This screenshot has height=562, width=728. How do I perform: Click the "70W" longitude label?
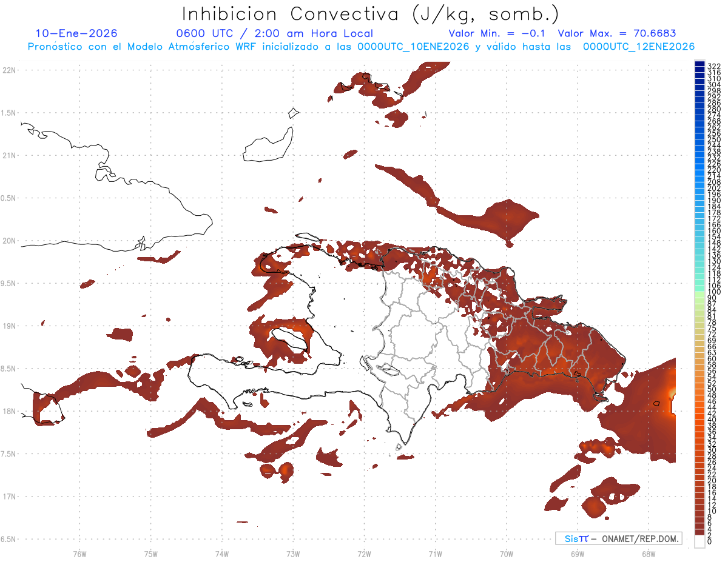pos(507,553)
